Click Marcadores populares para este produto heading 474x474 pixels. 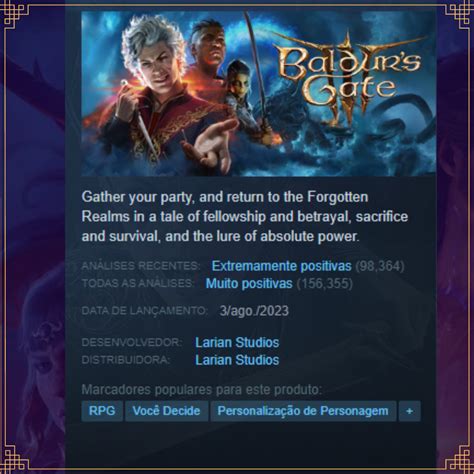pyautogui.click(x=202, y=389)
